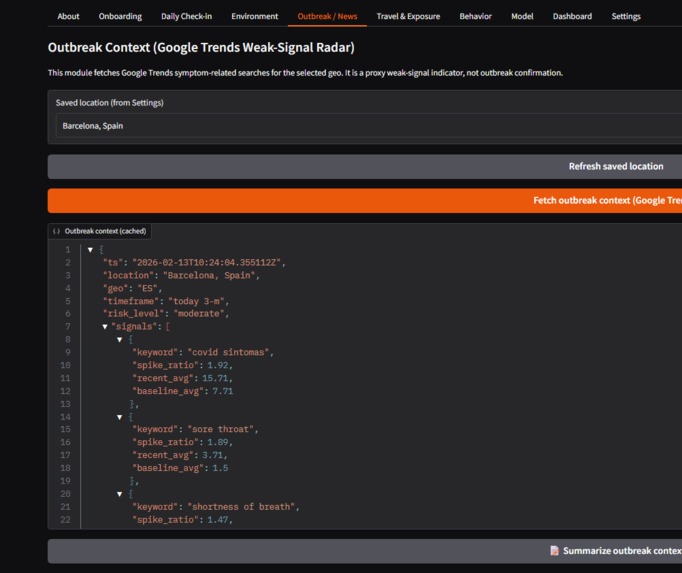Screen dimensions: 682x573
Task: Click the Outbreak Context page heading
Action: (201, 47)
